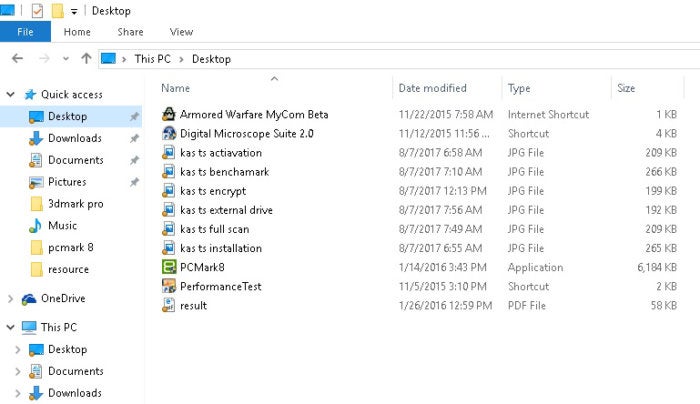Click the New folder quick access icon
The image size is (700, 404).
coord(58,11)
